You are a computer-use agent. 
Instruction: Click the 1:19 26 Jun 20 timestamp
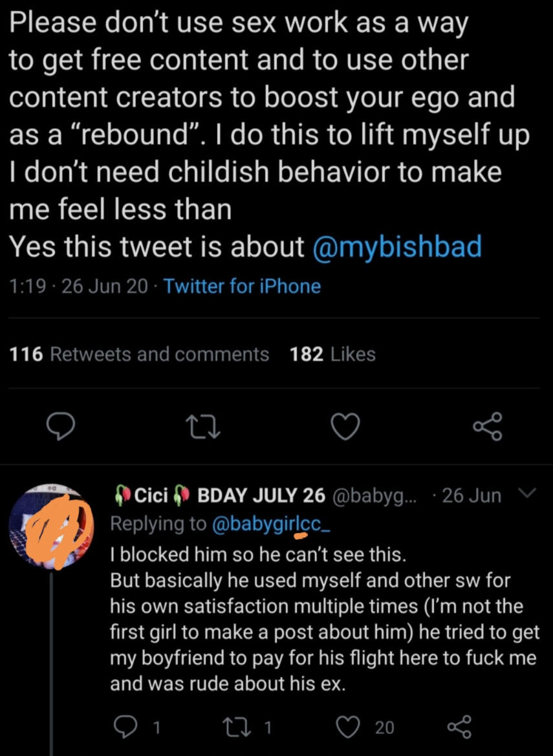coord(79,286)
